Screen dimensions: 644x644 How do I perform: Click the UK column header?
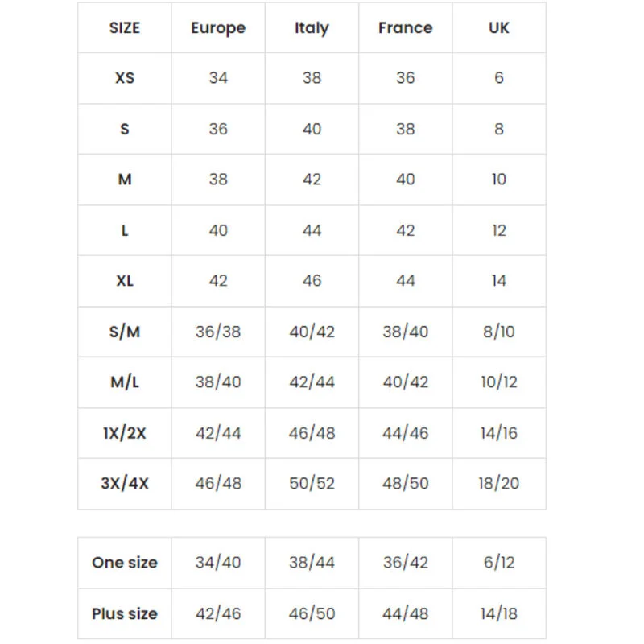click(x=499, y=28)
